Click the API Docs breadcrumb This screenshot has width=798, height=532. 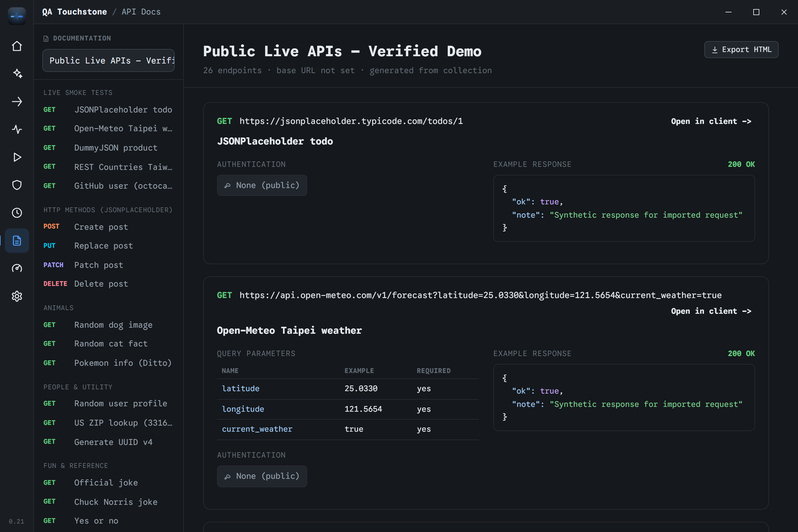[141, 12]
